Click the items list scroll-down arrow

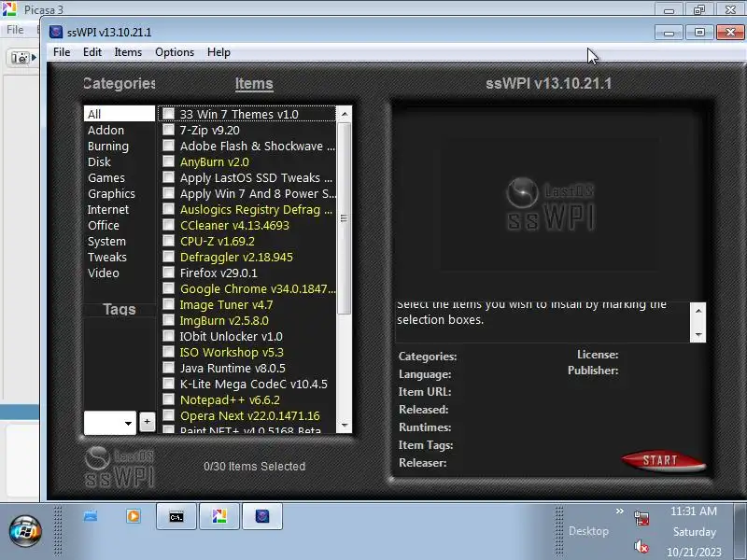coord(344,425)
